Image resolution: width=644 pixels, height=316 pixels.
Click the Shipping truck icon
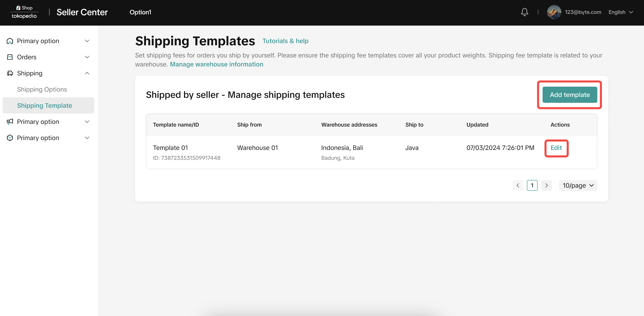pyautogui.click(x=10, y=73)
